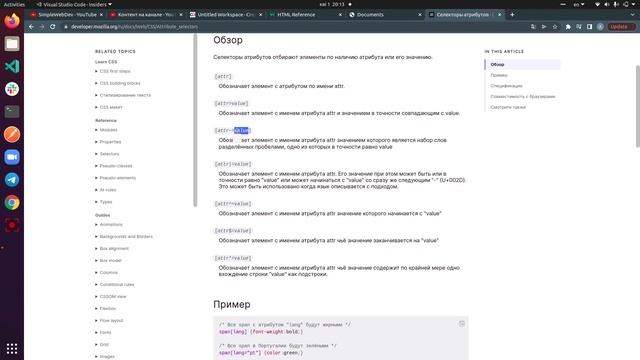
Task: Click the left sidebar scrollbar
Action: (195, 120)
